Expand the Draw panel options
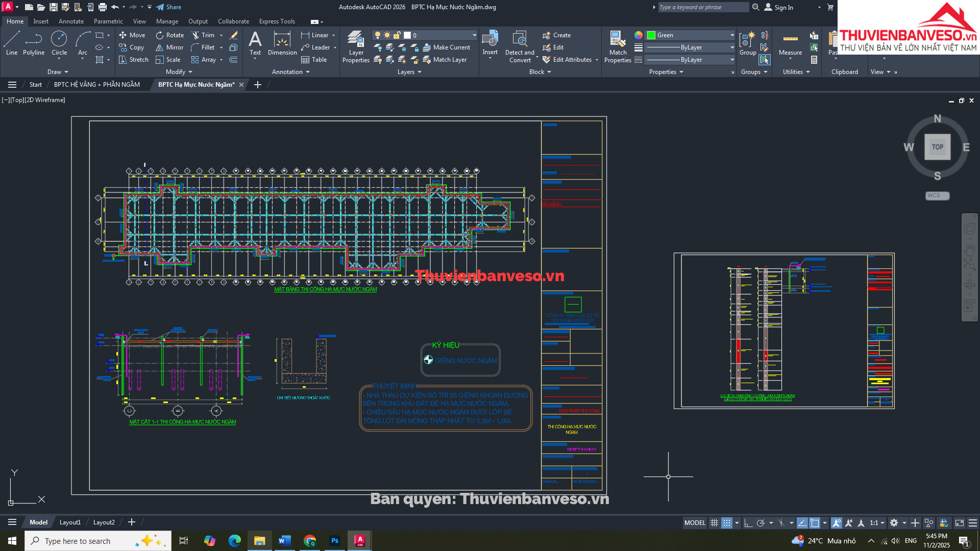The image size is (980, 551). [x=58, y=72]
